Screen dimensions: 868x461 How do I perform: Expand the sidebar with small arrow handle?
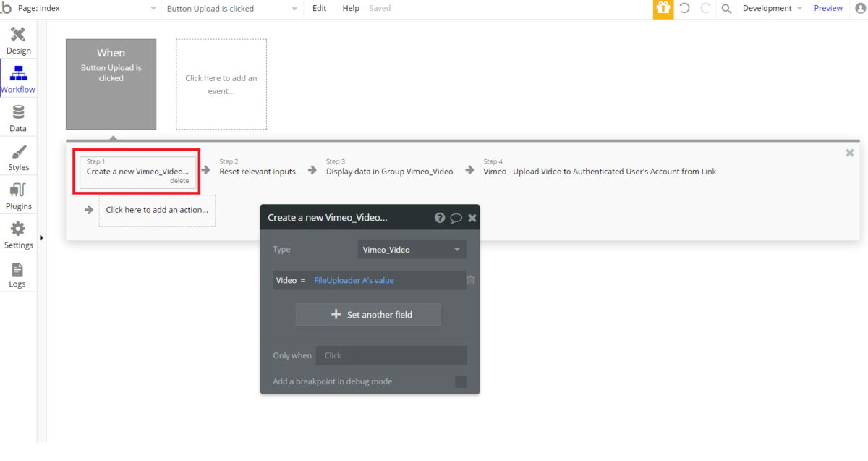pyautogui.click(x=41, y=237)
